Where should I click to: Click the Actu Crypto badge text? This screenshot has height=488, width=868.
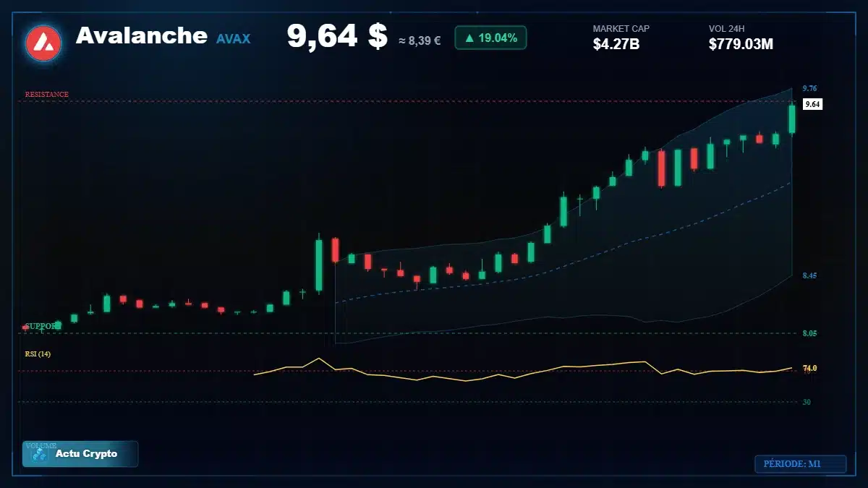click(x=86, y=454)
